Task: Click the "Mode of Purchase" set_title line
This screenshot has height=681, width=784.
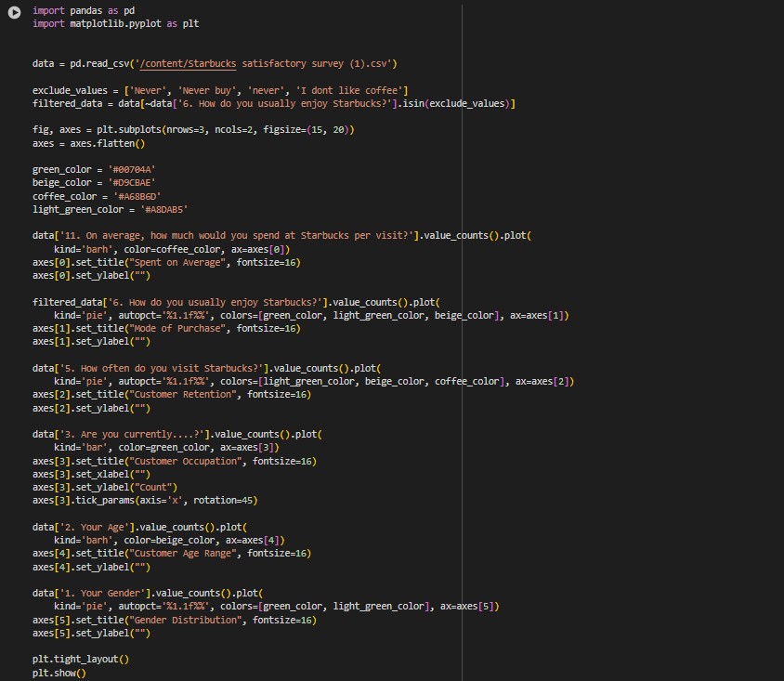Action: coord(166,329)
